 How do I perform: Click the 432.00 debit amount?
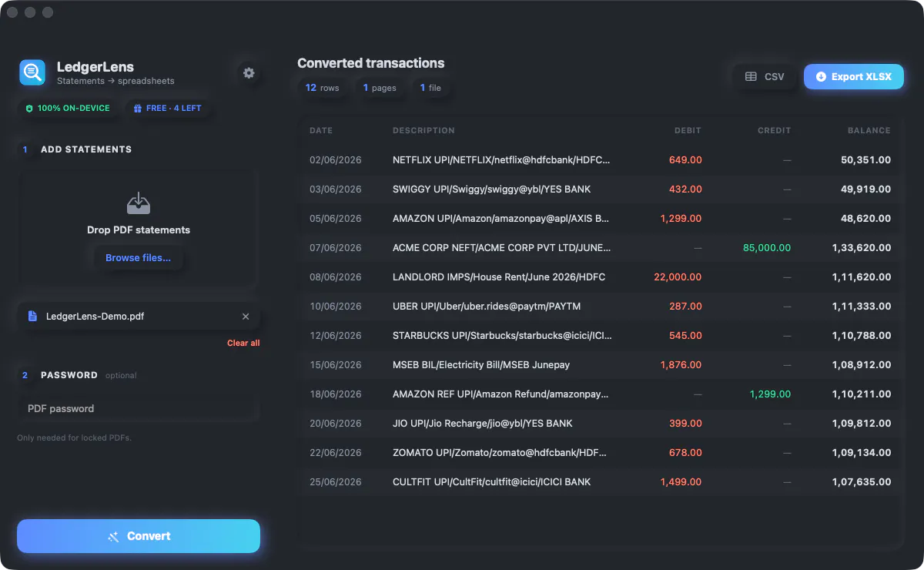pos(685,189)
